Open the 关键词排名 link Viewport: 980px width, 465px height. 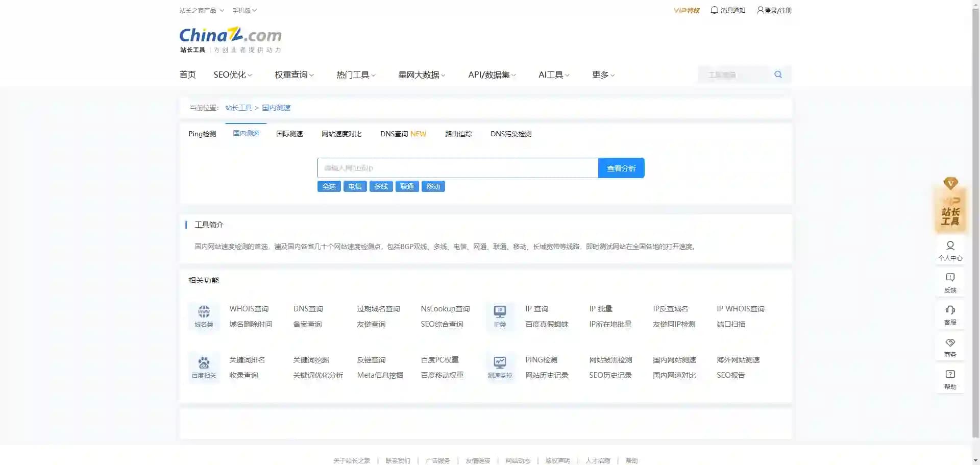(x=247, y=360)
